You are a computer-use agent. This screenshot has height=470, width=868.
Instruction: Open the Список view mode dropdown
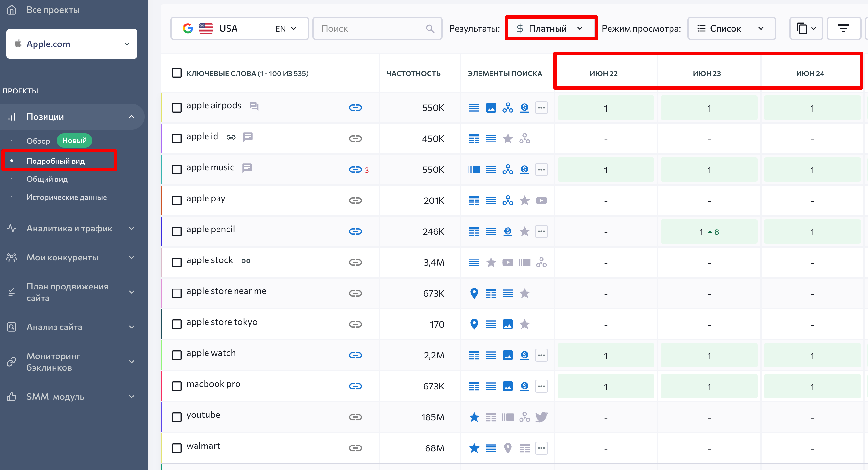click(731, 29)
